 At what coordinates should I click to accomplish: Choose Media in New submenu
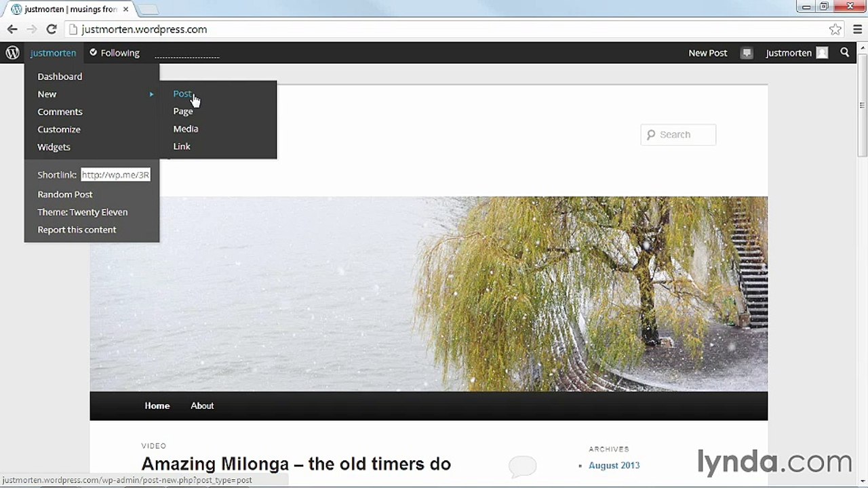coord(186,129)
